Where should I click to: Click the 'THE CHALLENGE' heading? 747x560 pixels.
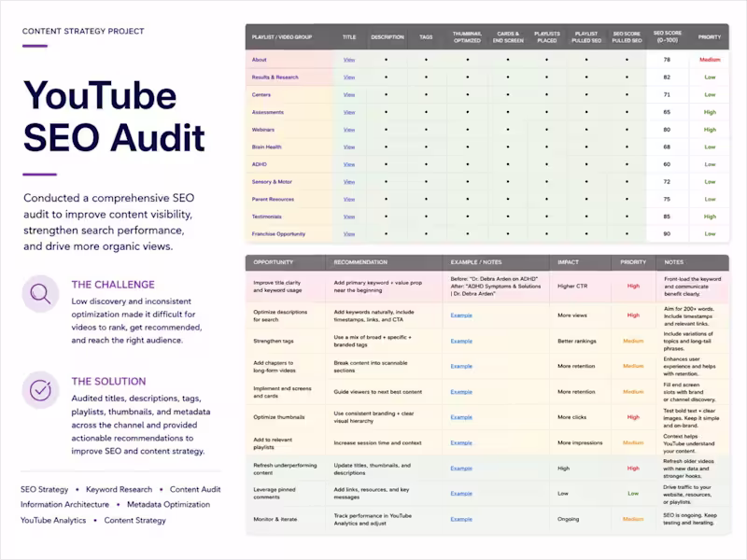coord(113,285)
